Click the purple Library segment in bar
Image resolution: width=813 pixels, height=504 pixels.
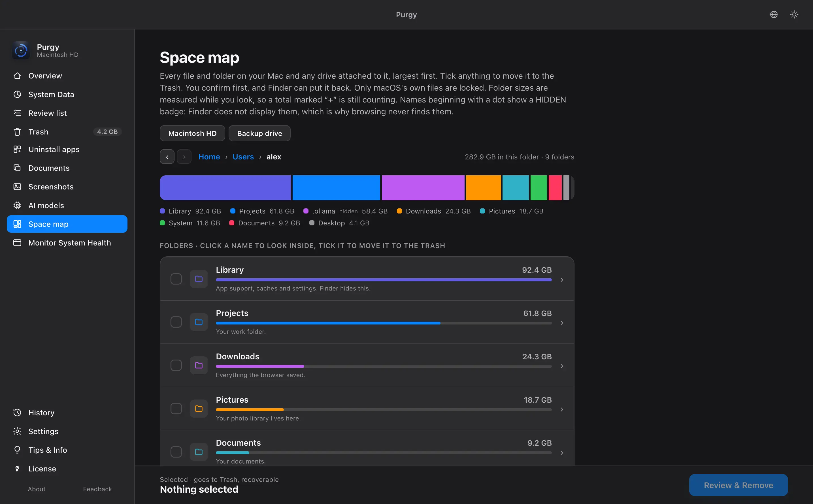225,188
